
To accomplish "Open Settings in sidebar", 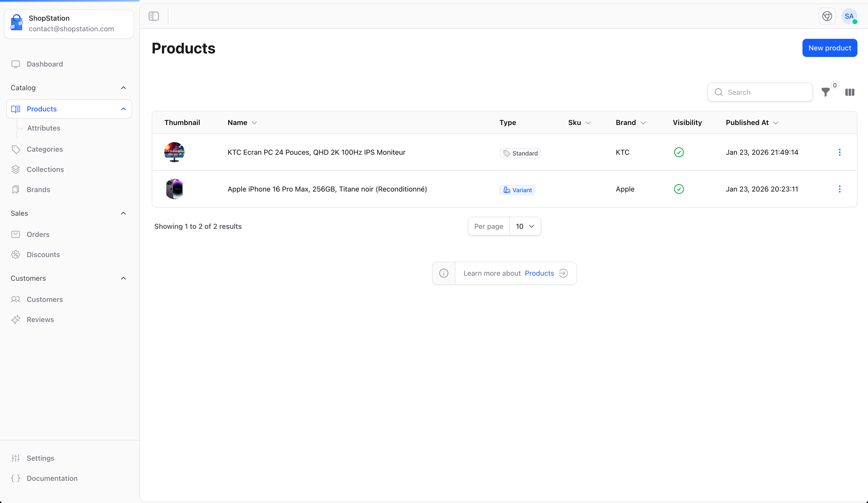I will [x=69, y=458].
